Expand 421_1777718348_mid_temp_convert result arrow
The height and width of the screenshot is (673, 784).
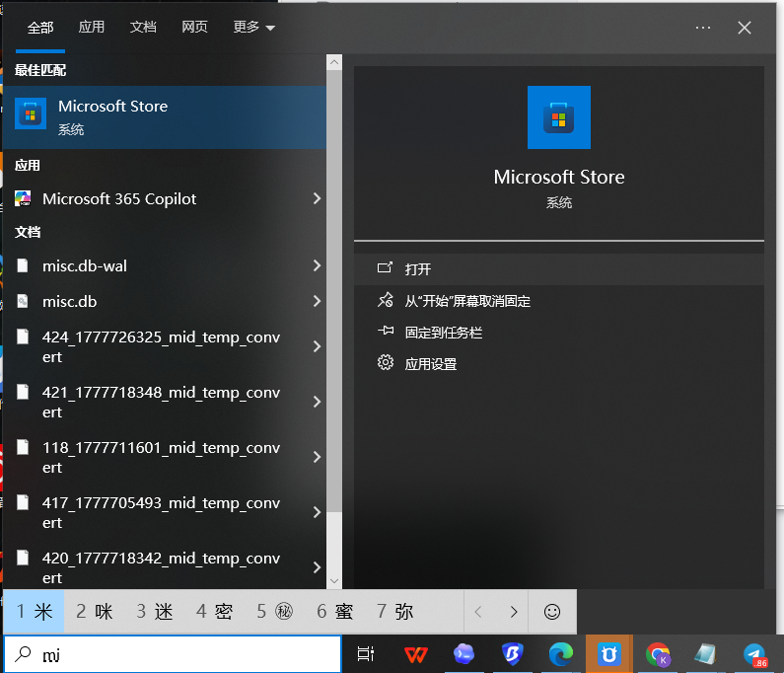point(317,402)
